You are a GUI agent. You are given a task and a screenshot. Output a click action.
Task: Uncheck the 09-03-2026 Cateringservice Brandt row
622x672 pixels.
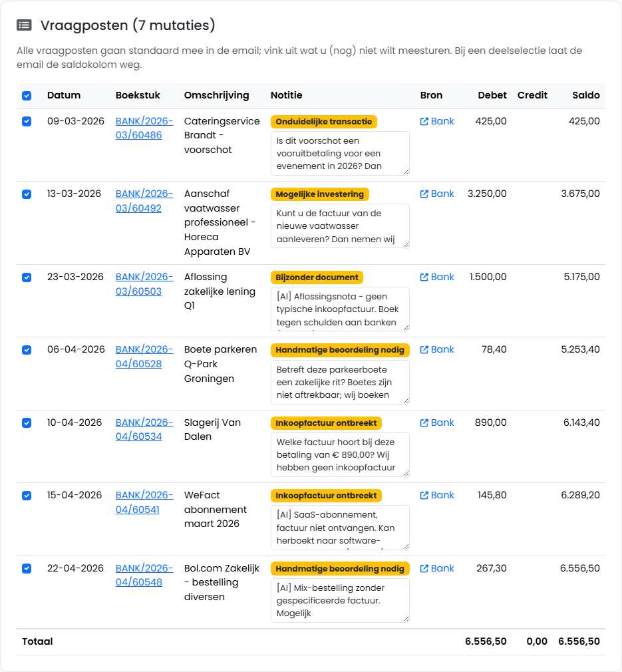click(x=27, y=121)
